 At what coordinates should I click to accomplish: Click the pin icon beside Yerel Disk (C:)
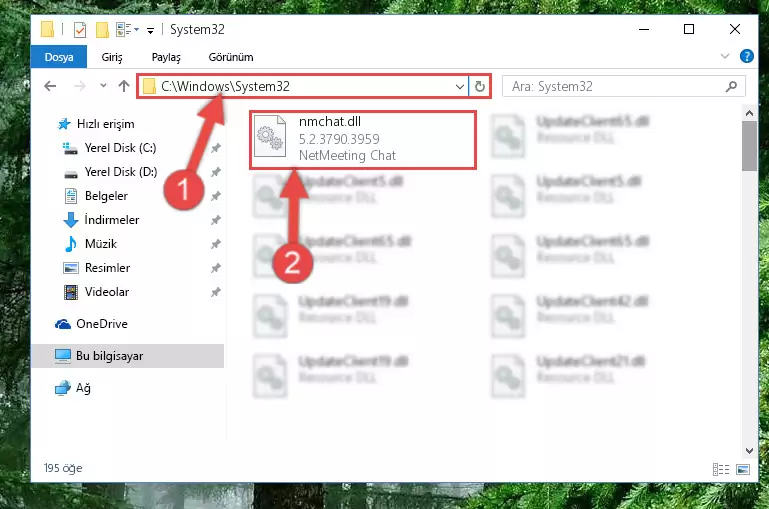[215, 148]
